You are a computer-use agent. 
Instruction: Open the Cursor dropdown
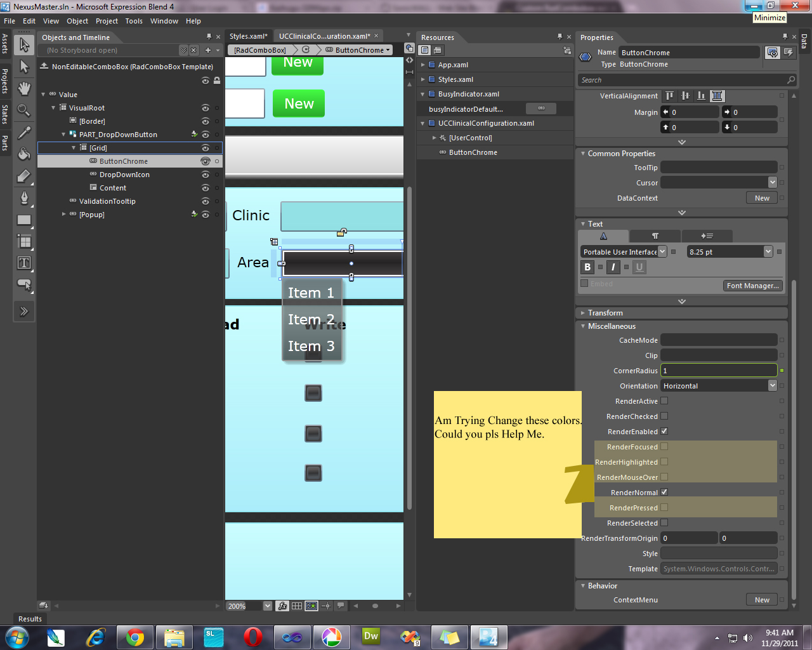[772, 182]
